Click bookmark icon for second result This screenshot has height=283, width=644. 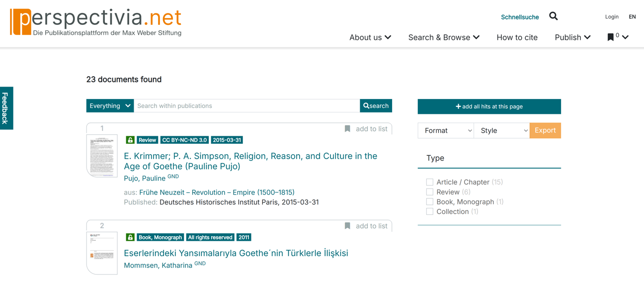tap(347, 226)
